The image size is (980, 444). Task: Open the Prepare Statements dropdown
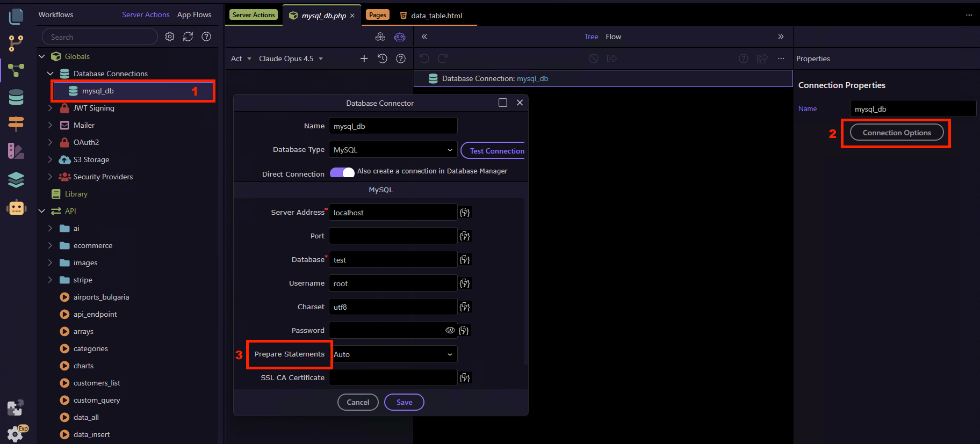pyautogui.click(x=393, y=354)
